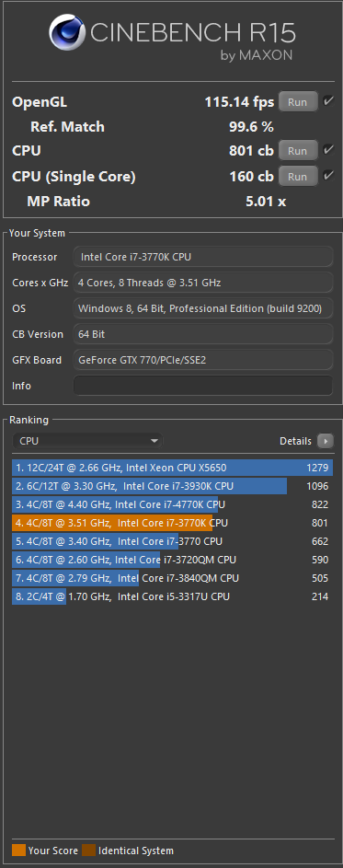Run the OpenGL benchmark
This screenshot has width=343, height=868.
click(298, 102)
